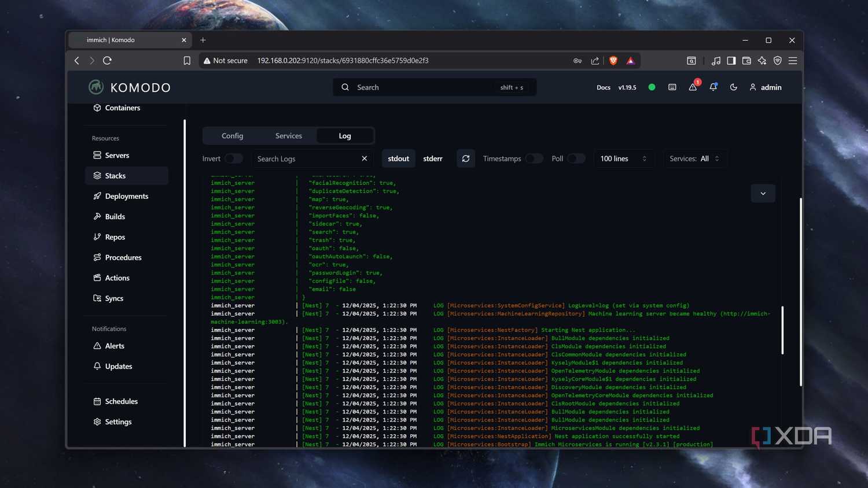Bookmark this page in the browser

187,61
